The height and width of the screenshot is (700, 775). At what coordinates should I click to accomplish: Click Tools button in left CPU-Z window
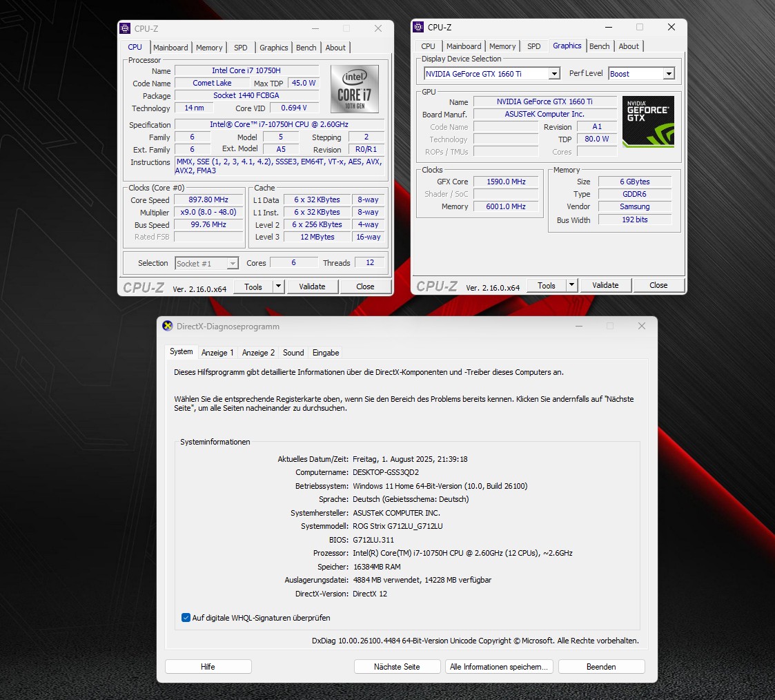tap(253, 286)
